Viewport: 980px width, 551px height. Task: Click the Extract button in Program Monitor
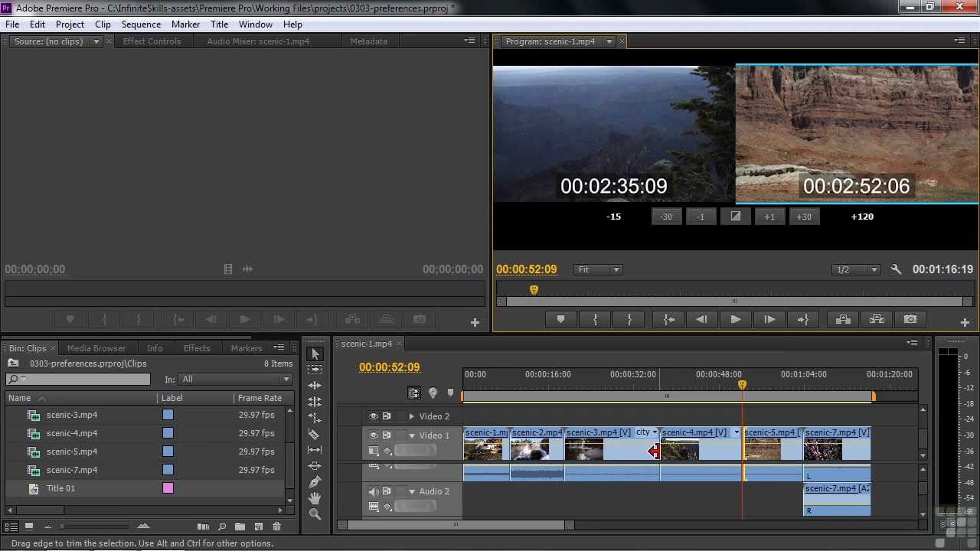(x=877, y=319)
